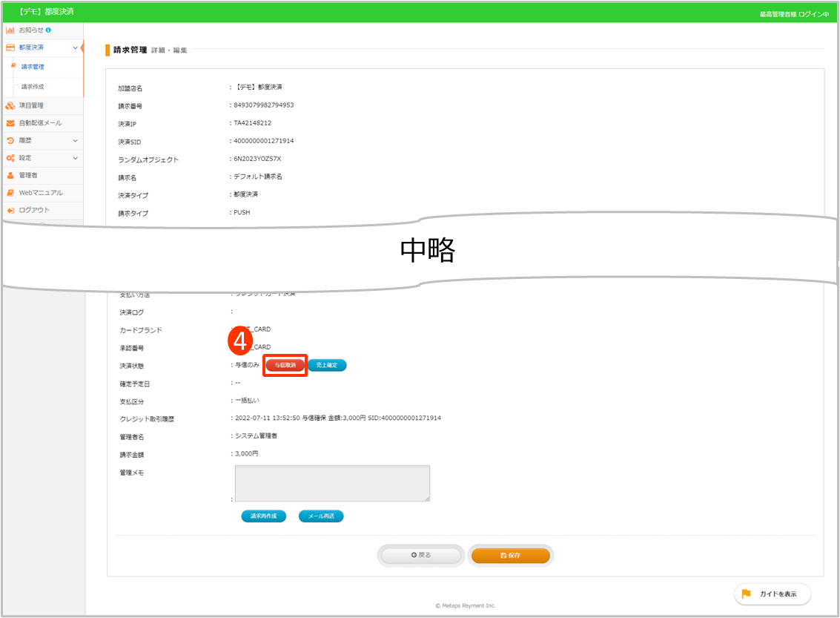Click the 請求再作成 button
This screenshot has width=840, height=618.
pyautogui.click(x=263, y=516)
